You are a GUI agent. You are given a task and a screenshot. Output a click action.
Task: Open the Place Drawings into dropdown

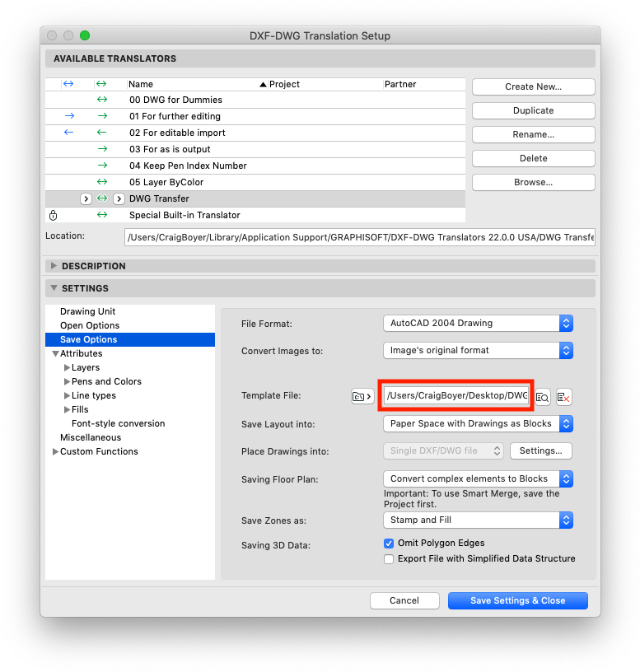[443, 450]
